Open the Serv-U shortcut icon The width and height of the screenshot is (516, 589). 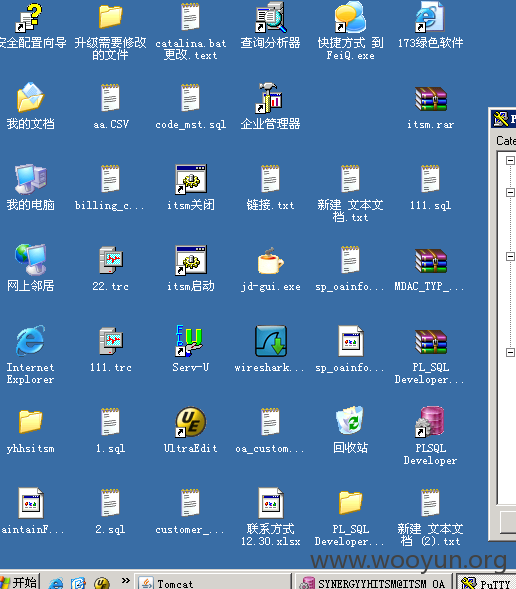pyautogui.click(x=190, y=340)
